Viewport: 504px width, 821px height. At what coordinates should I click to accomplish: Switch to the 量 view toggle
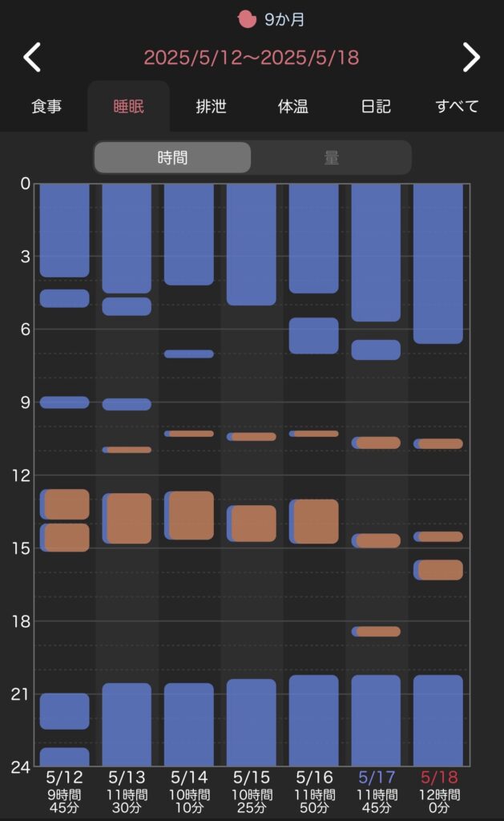(x=331, y=158)
